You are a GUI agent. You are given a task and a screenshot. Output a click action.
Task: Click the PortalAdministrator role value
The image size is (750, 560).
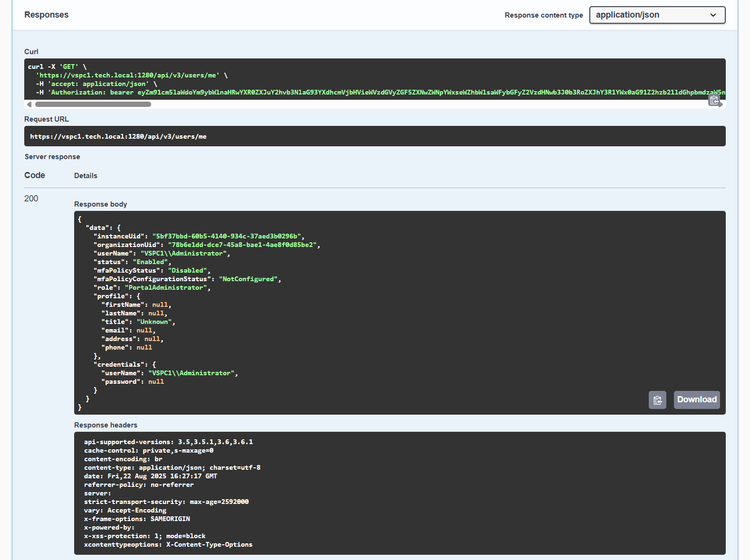point(166,287)
